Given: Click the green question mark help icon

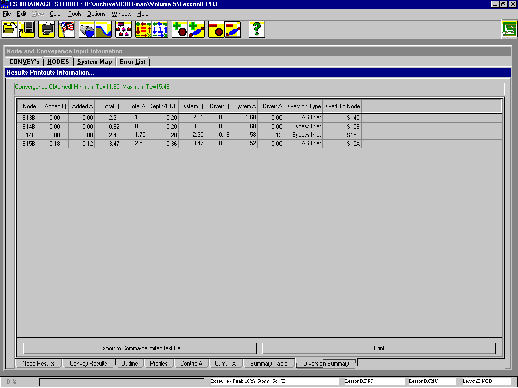Looking at the screenshot, I should pyautogui.click(x=257, y=29).
